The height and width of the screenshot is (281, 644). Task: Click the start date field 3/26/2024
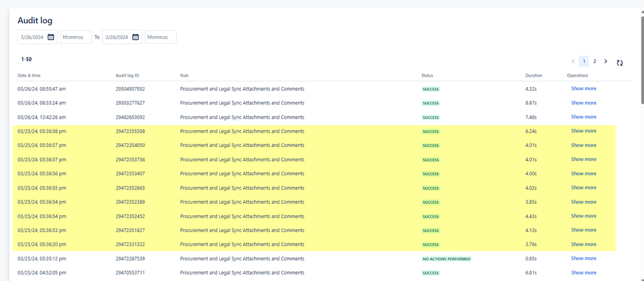tap(37, 37)
